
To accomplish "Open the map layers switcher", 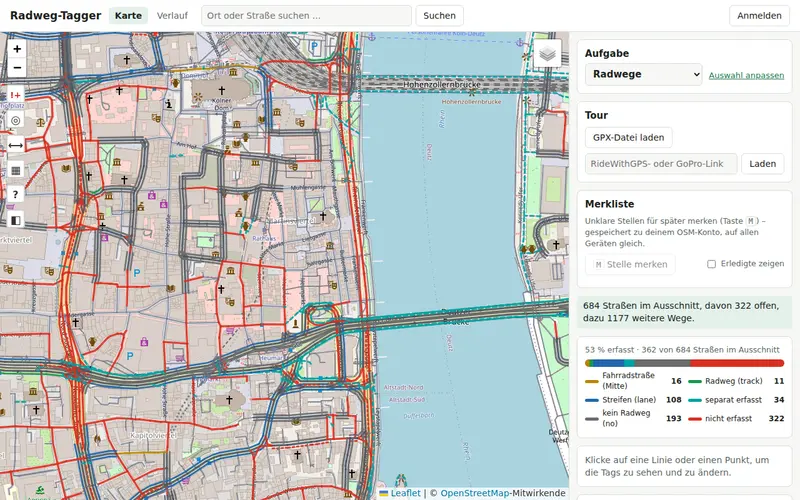I will point(547,54).
